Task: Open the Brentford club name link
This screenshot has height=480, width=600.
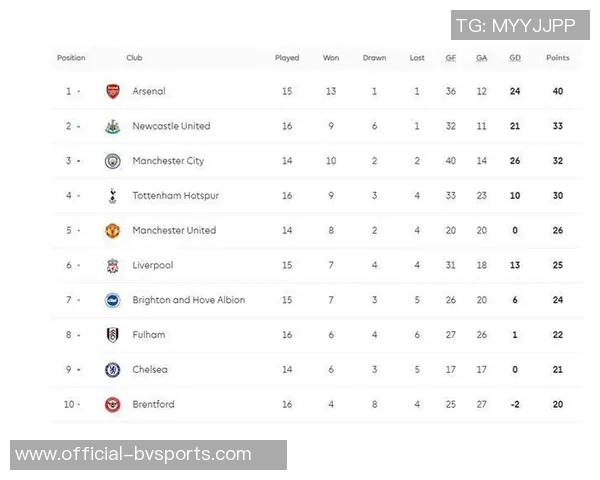Action: [153, 405]
